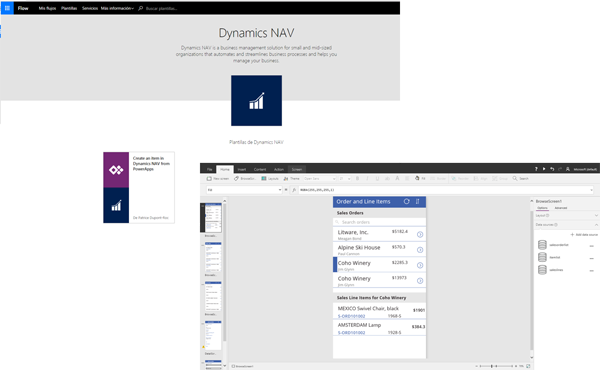Click the search magnifier icon in Flow bar
600x370 pixels.
click(140, 8)
